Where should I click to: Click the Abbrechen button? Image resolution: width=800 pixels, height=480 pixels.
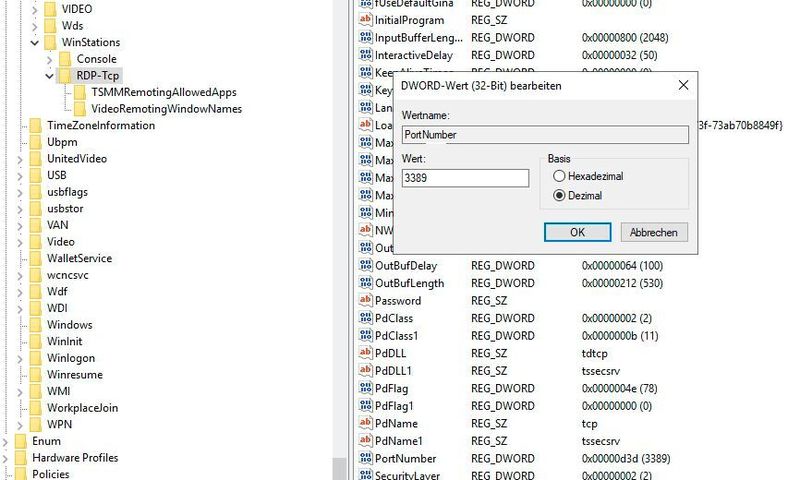click(654, 232)
